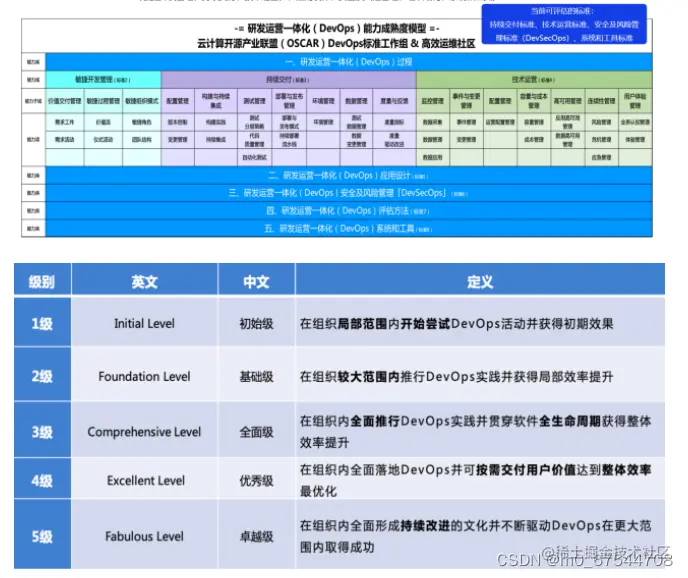The height and width of the screenshot is (578, 688).
Task: Click 配置管理 under the purple 持续交付 section
Action: pos(178,101)
